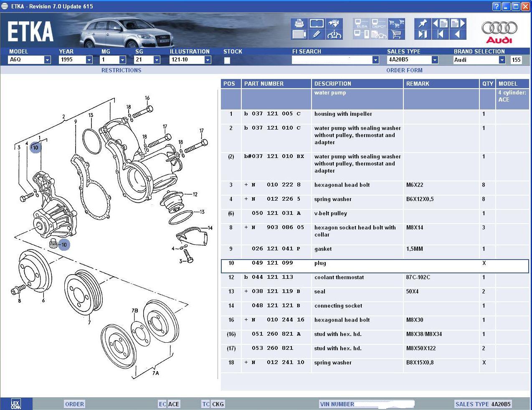Click the highlighted 10 next to the plug
The height and width of the screenshot is (410, 532).
(x=64, y=244)
